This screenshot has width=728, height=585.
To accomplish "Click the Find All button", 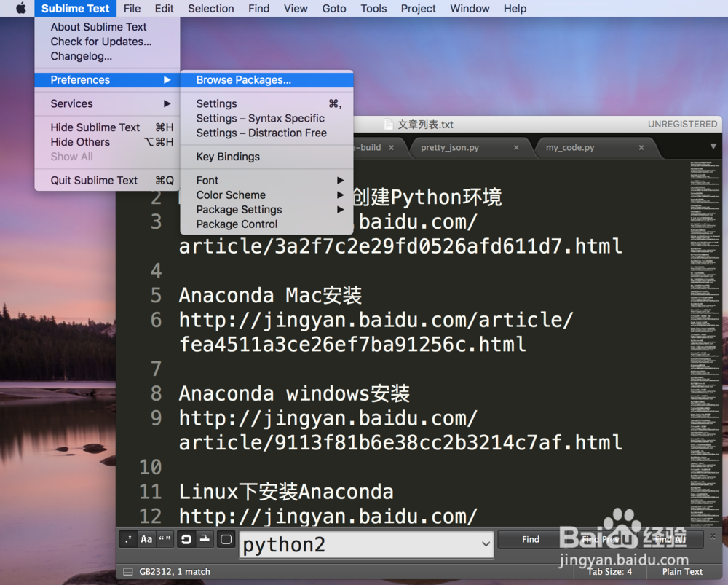I will (670, 539).
